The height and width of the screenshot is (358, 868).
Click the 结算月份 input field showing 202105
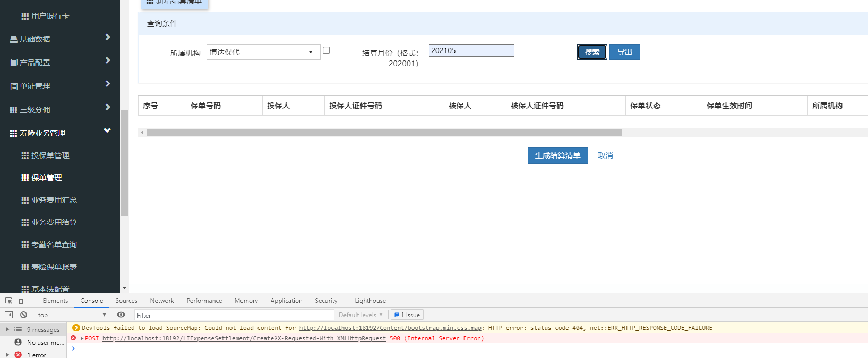pos(471,50)
